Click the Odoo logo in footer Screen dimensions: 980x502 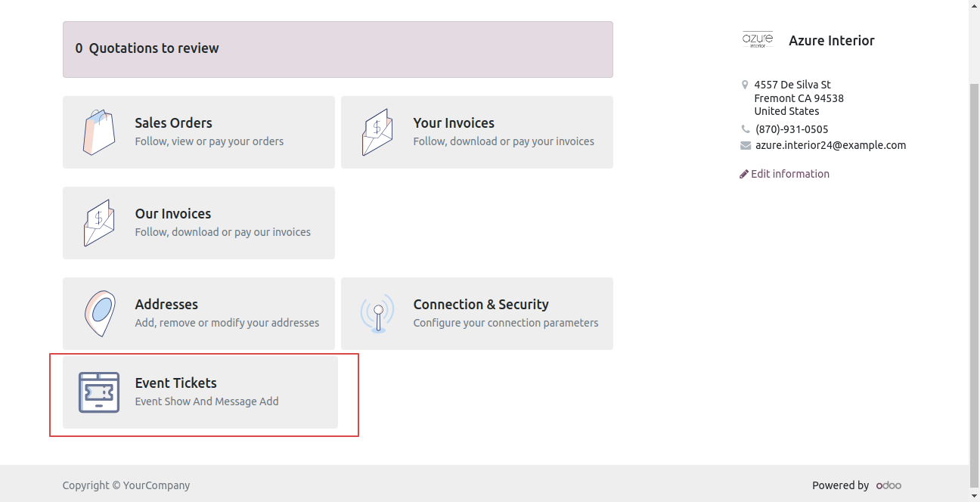(889, 485)
